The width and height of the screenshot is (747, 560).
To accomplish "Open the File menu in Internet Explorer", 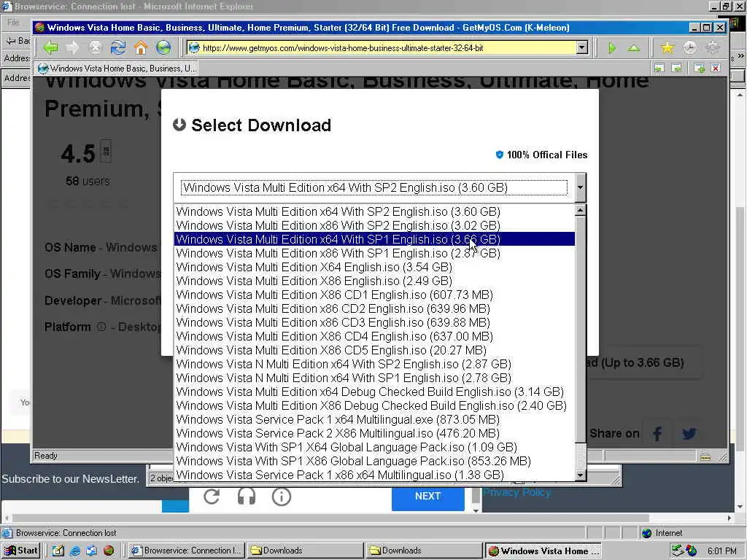I will point(13,22).
